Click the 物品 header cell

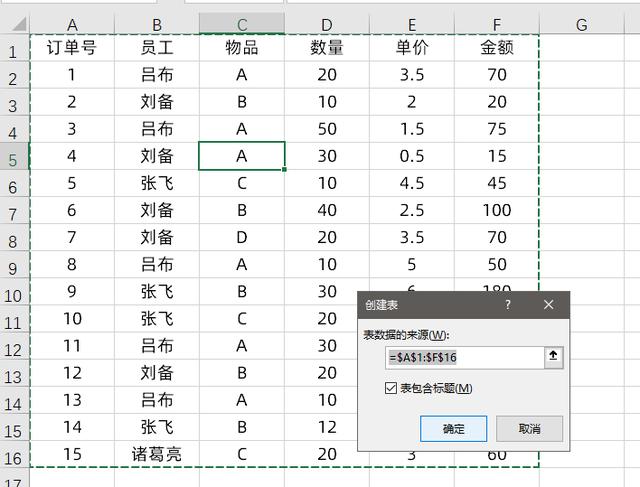(x=242, y=48)
